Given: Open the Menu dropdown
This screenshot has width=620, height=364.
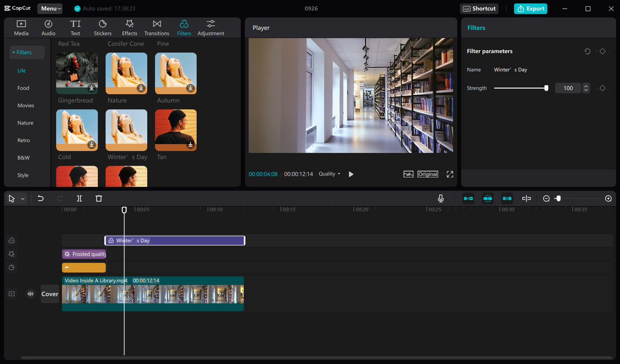Looking at the screenshot, I should [x=50, y=9].
